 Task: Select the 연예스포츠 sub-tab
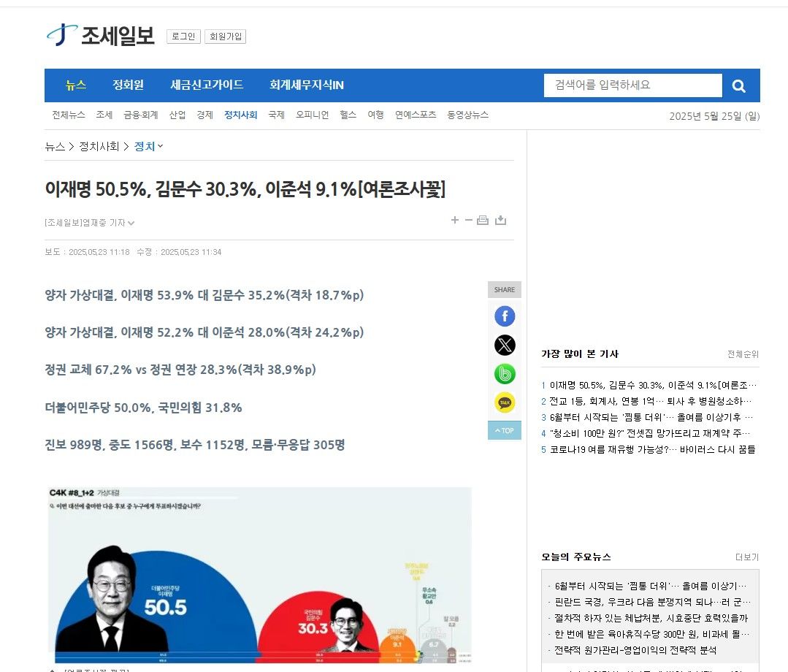click(x=416, y=115)
